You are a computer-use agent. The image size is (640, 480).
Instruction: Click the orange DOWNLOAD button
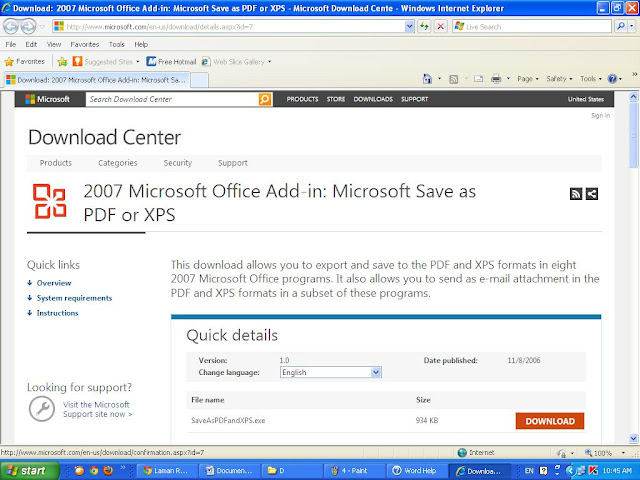pos(550,421)
